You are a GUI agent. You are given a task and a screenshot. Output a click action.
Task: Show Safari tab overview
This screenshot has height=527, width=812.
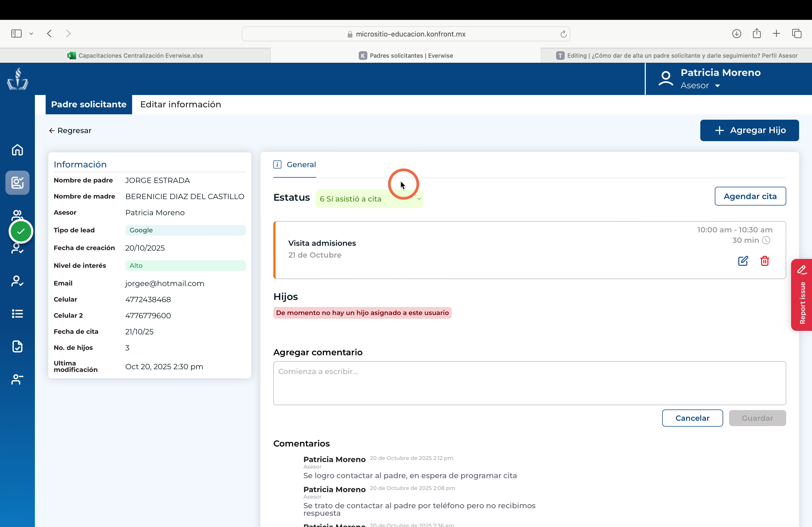pos(797,33)
